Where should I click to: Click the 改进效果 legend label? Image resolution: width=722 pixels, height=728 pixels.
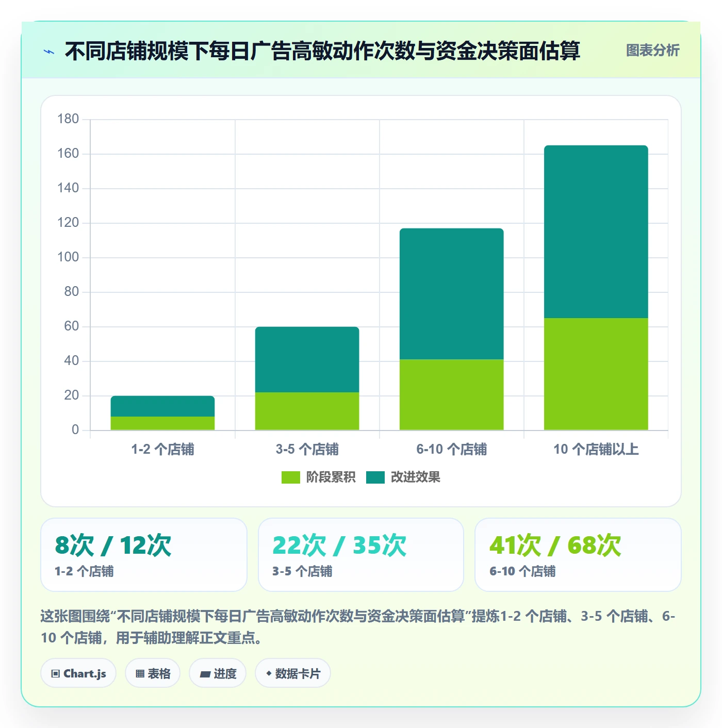tap(416, 477)
